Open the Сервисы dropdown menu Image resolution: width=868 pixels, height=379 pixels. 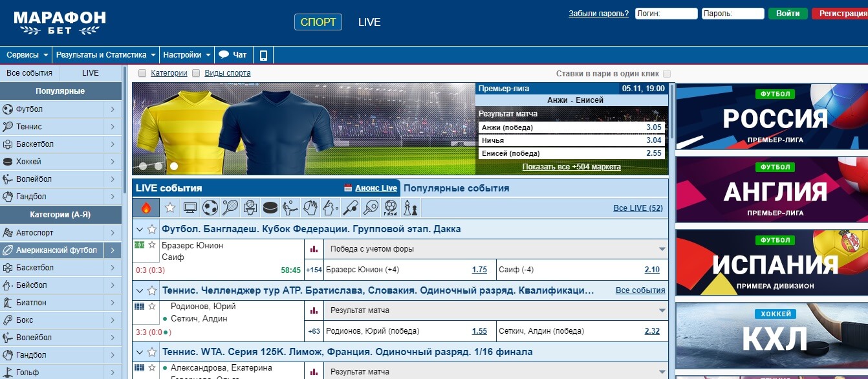[27, 55]
